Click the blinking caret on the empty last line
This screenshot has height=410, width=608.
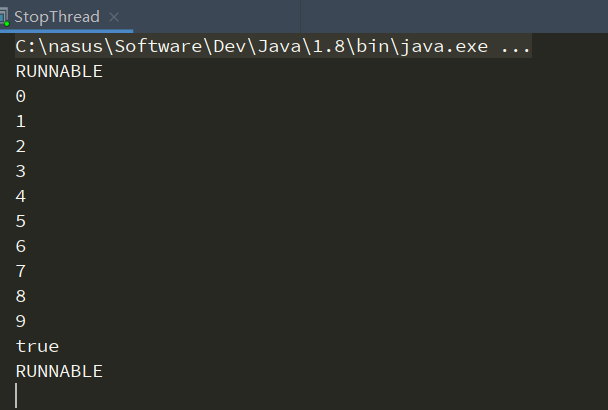[17, 396]
